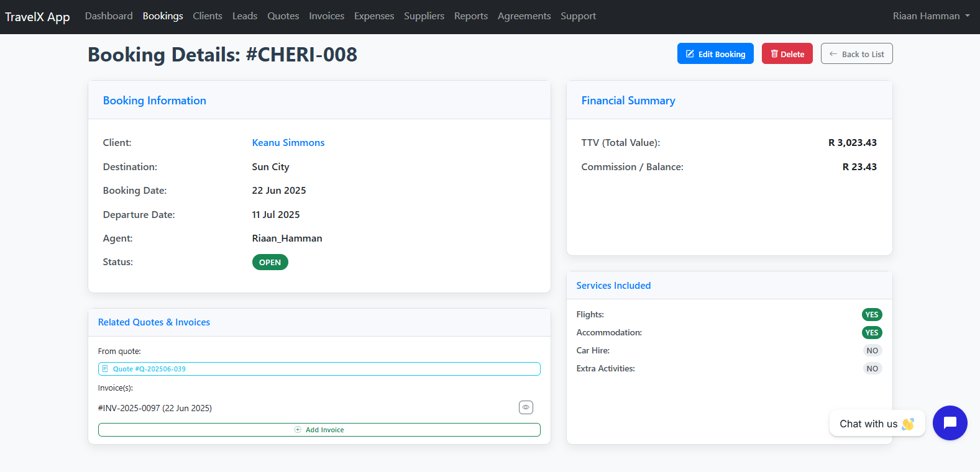Navigate to the Dashboard menu

click(x=109, y=16)
